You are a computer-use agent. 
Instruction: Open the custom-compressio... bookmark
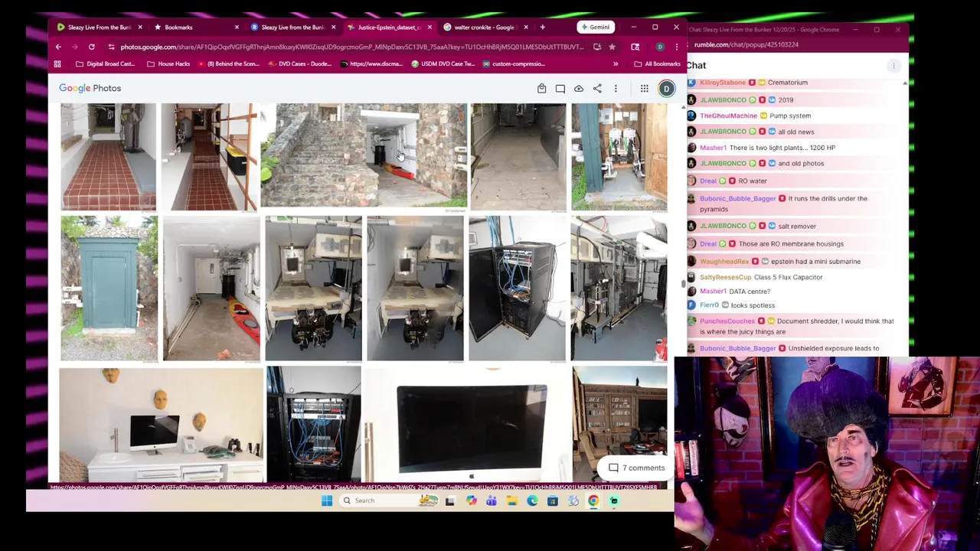[514, 64]
